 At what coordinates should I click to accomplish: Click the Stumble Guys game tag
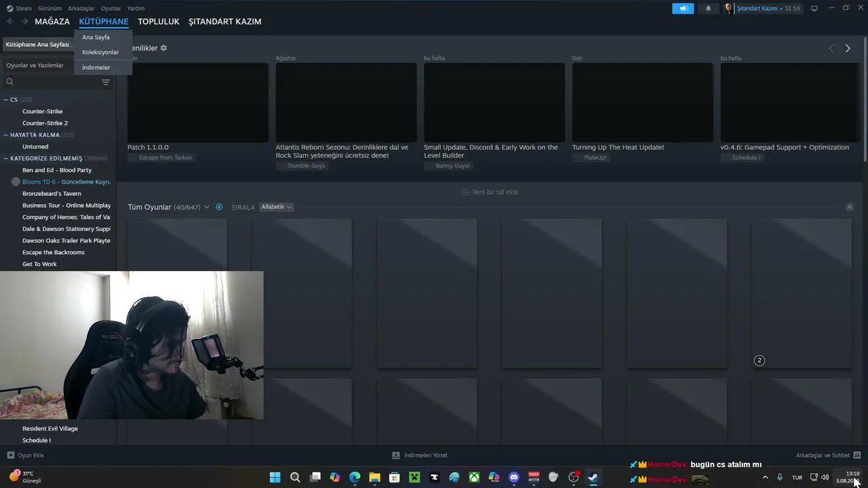(301, 166)
